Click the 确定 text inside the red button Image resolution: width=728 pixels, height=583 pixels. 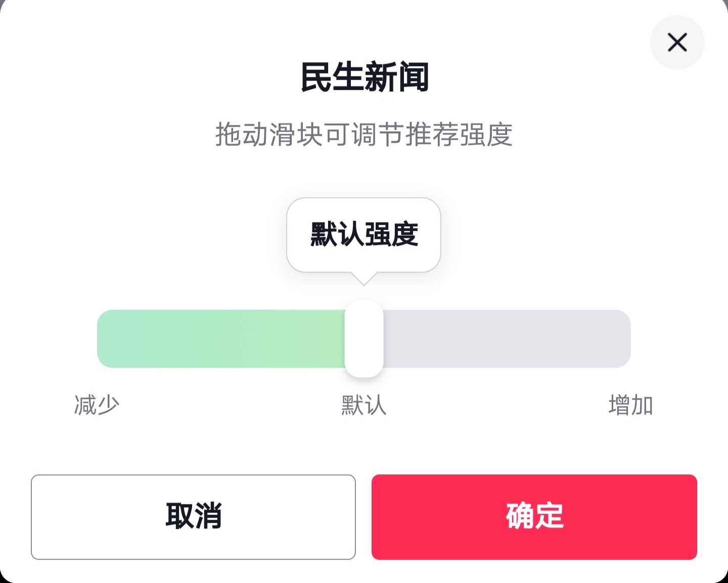coord(535,516)
